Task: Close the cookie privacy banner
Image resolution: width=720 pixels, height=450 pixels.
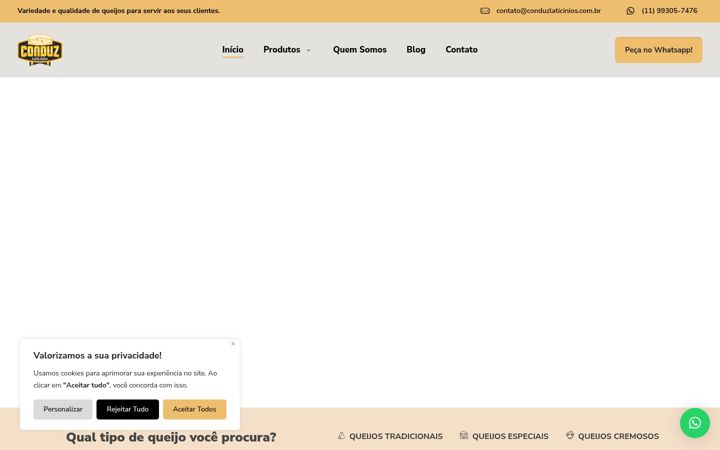Action: tap(233, 343)
